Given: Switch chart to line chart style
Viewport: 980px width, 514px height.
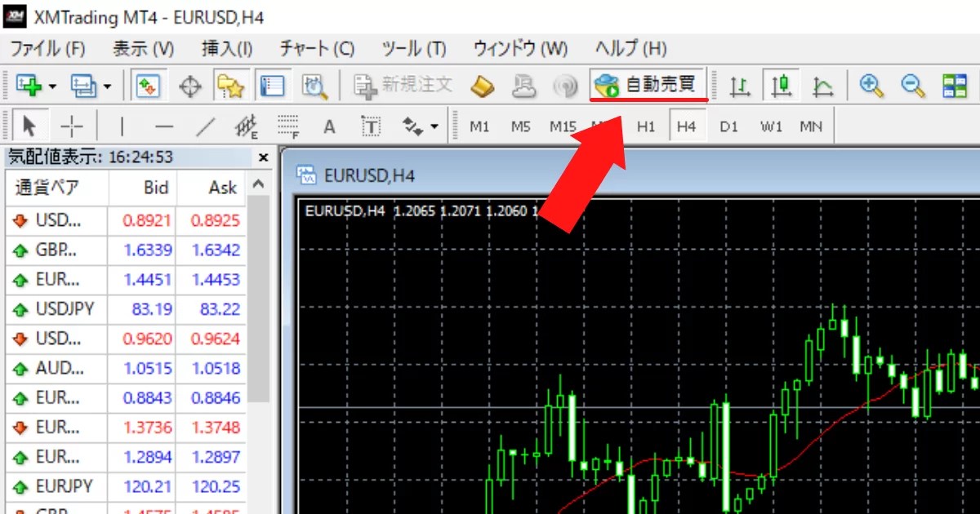Looking at the screenshot, I should (x=823, y=85).
